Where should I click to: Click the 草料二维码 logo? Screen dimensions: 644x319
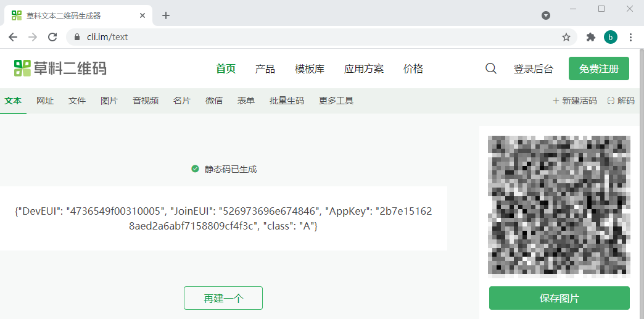click(60, 68)
